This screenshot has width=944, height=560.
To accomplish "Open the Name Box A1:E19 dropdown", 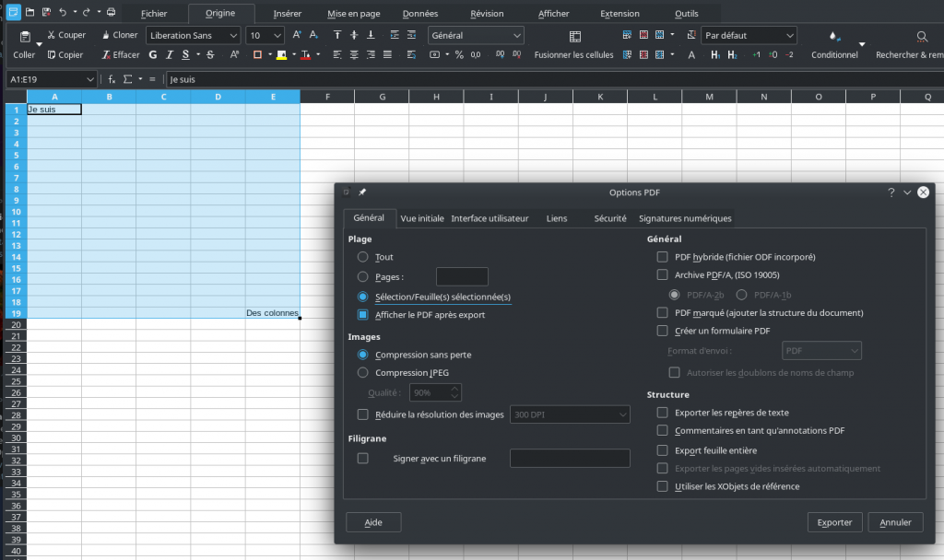I will point(89,79).
